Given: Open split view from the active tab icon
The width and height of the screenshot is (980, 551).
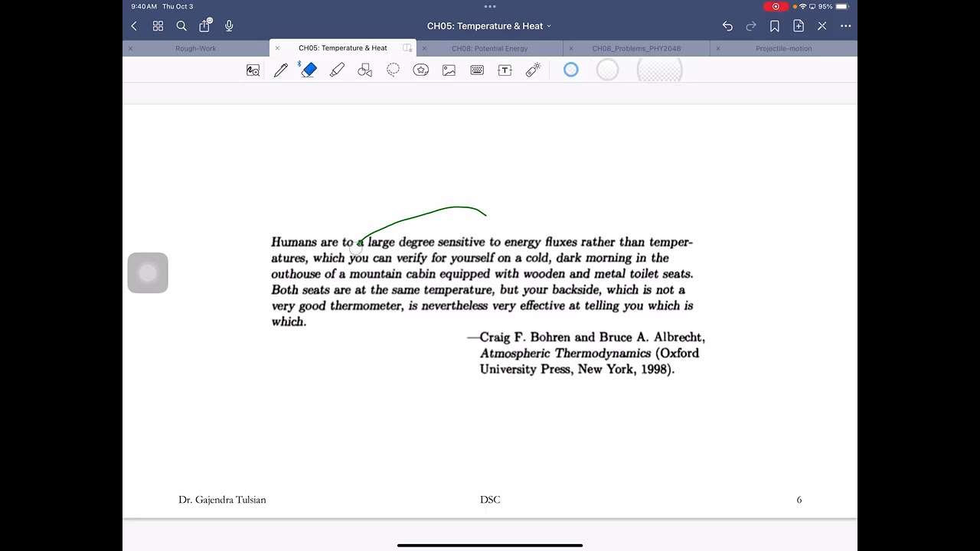Looking at the screenshot, I should coord(407,48).
